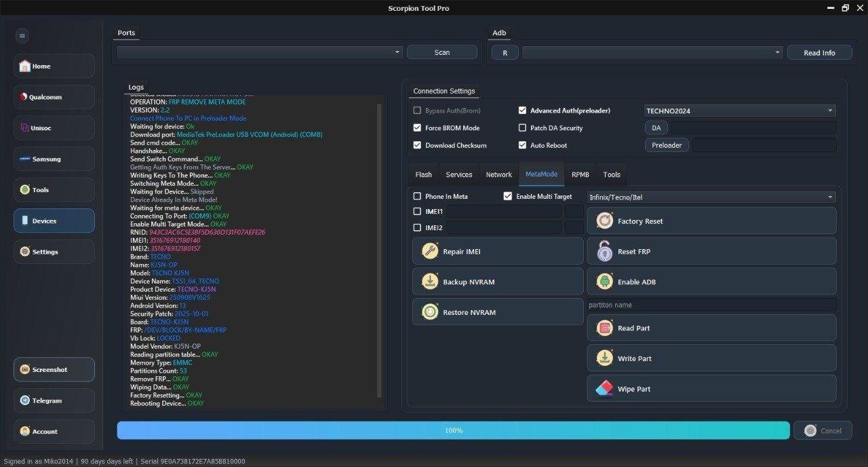Click the IMEI1 text input field
The image size is (868, 467).
point(504,211)
